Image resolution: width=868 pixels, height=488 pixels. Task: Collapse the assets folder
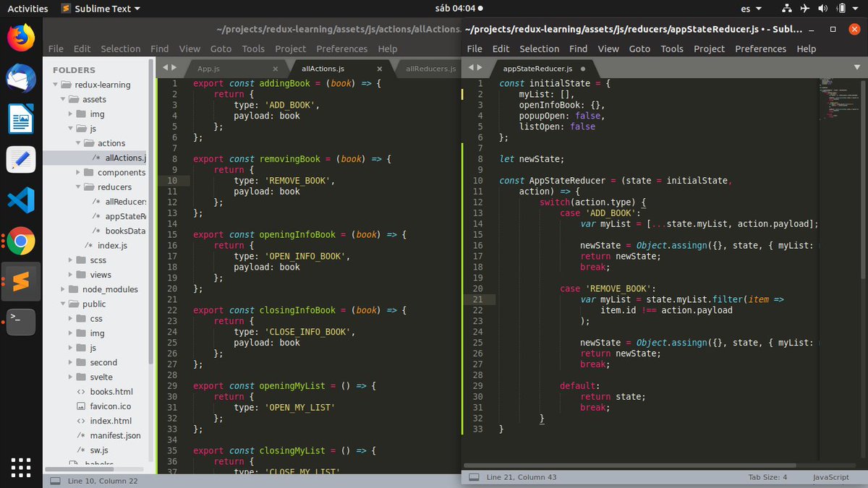point(63,99)
